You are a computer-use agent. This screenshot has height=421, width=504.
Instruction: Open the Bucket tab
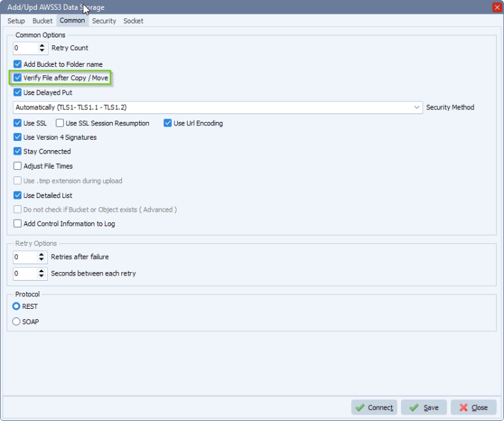[43, 21]
